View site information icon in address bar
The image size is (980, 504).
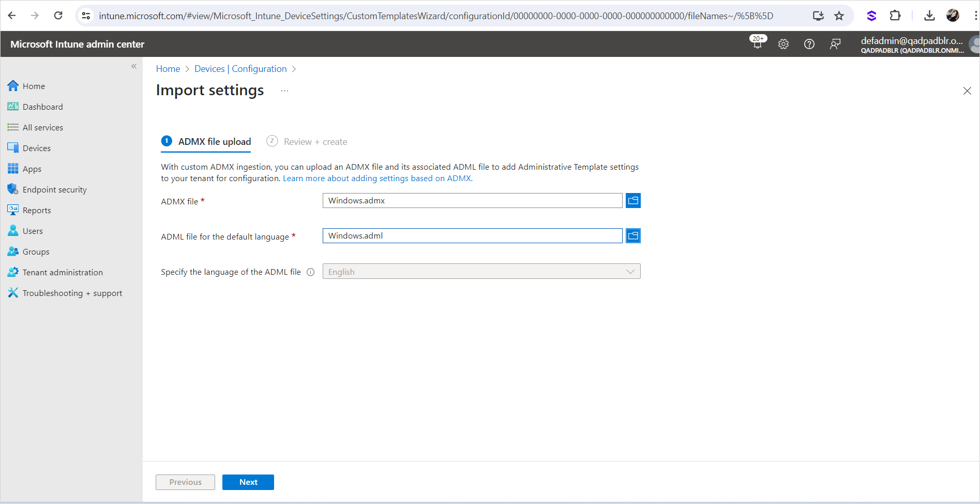86,16
